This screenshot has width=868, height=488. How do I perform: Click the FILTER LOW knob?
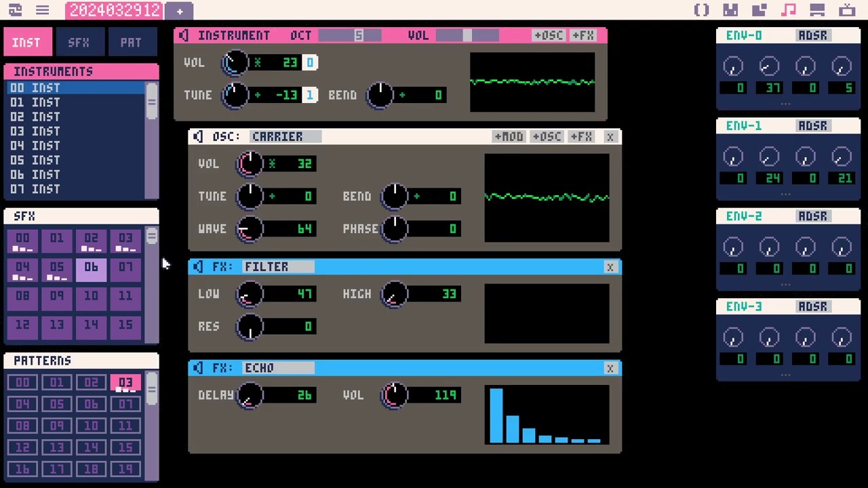point(250,294)
